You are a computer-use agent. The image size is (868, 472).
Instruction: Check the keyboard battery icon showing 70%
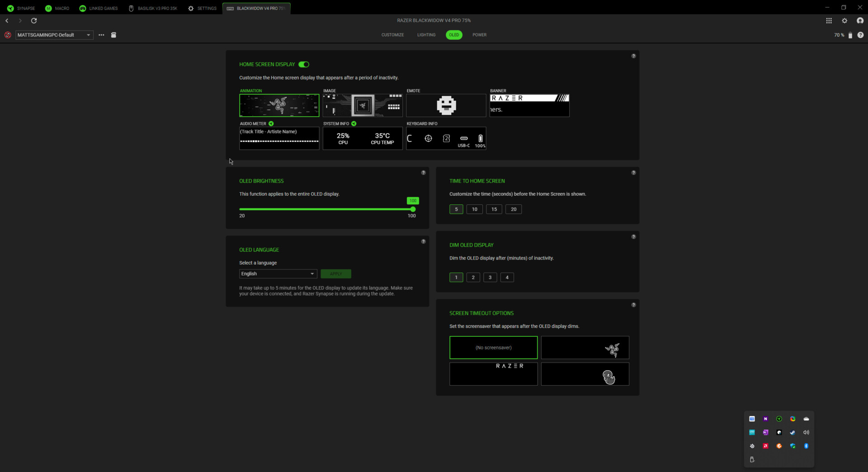(850, 35)
